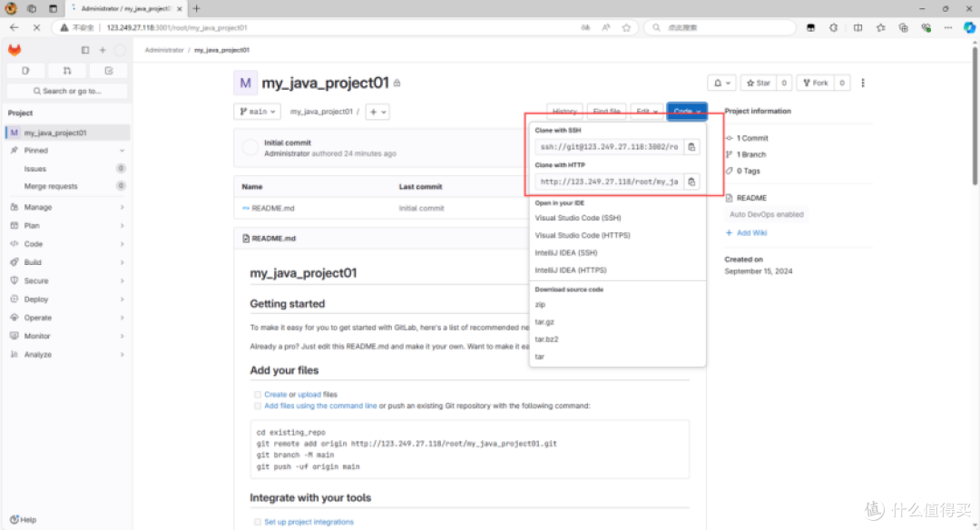Image resolution: width=980 pixels, height=530 pixels.
Task: Open the Initial commit link
Action: [x=288, y=143]
